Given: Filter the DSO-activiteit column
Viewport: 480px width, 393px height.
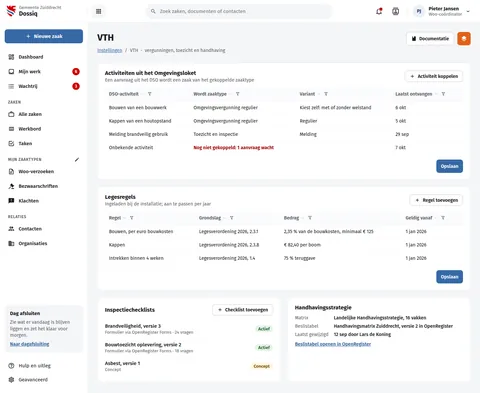Looking at the screenshot, I should [150, 94].
